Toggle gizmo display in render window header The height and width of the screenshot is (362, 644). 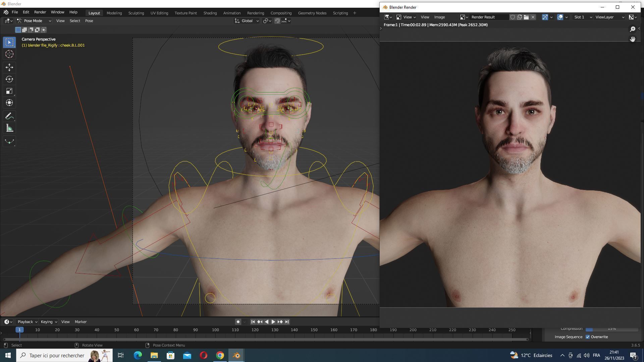pos(545,17)
